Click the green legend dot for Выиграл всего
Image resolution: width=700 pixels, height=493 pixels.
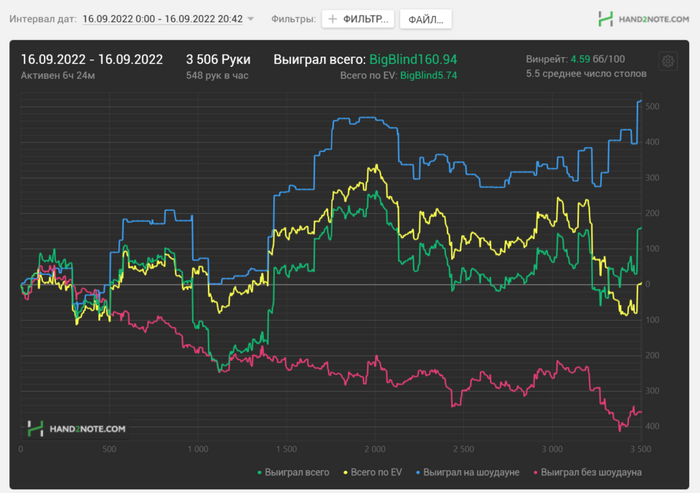[259, 472]
